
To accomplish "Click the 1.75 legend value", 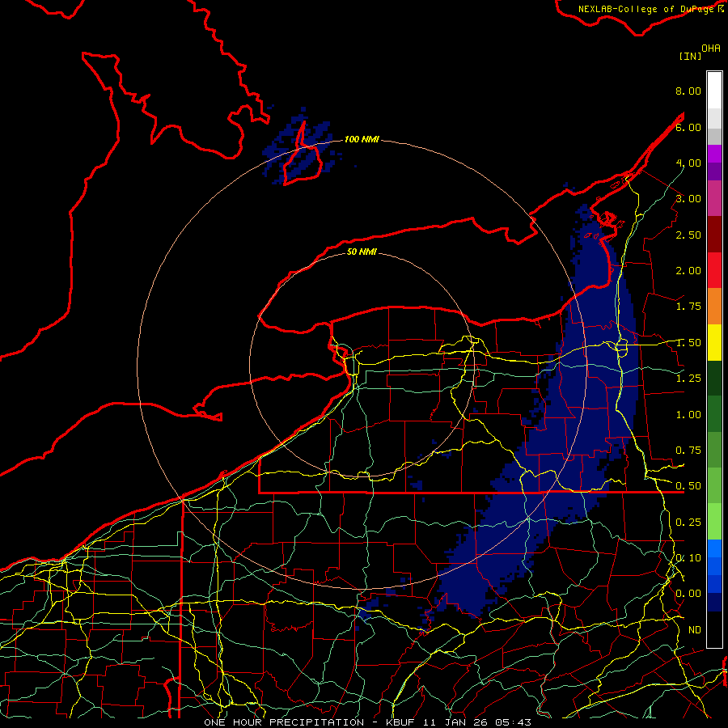I will point(688,307).
